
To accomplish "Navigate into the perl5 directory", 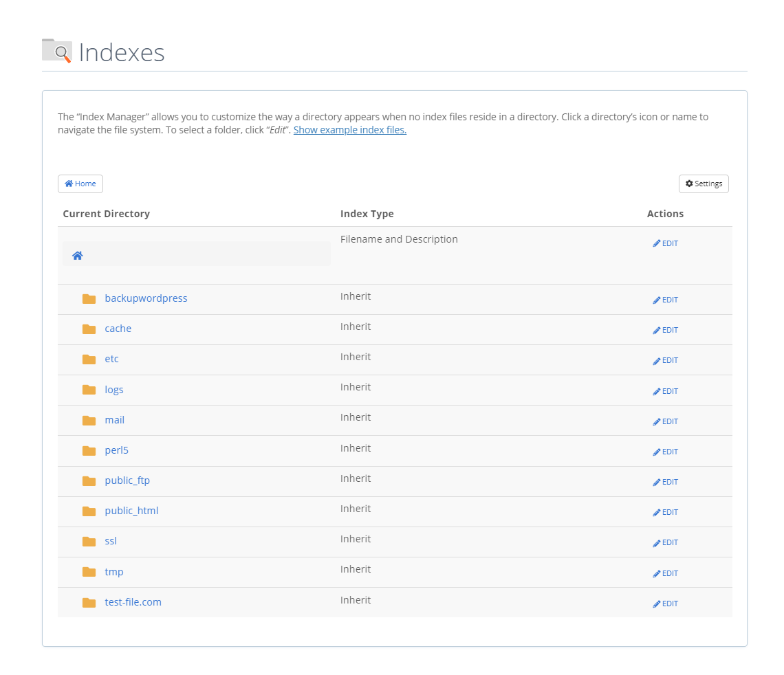I will coord(116,450).
